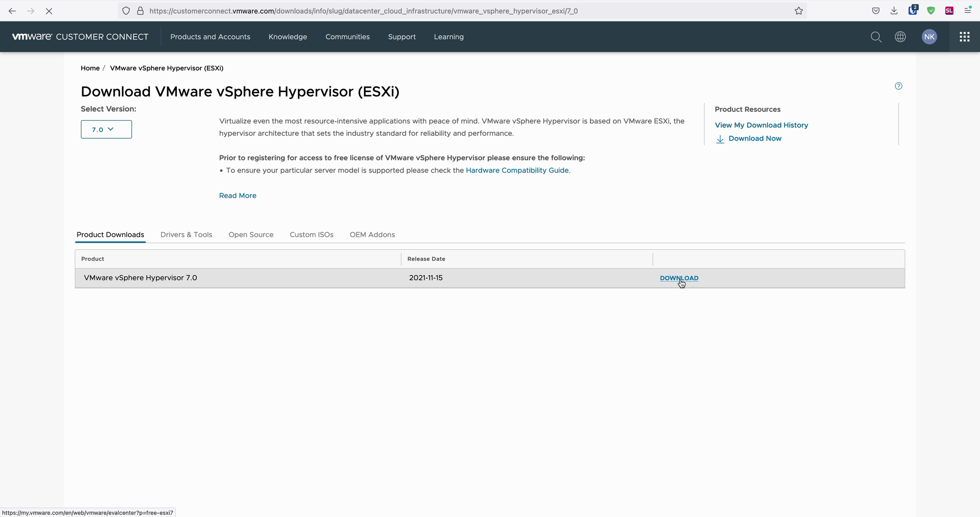Click the Read More link
This screenshot has width=980, height=517.
[238, 196]
